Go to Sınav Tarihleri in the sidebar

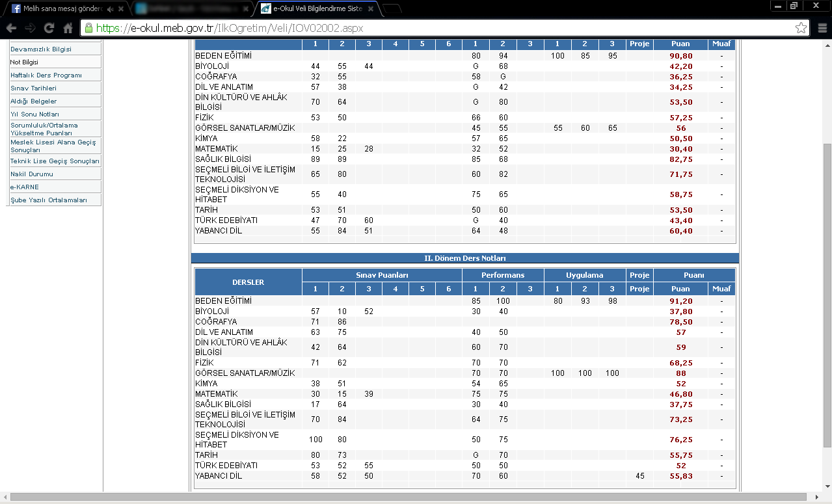coord(33,88)
